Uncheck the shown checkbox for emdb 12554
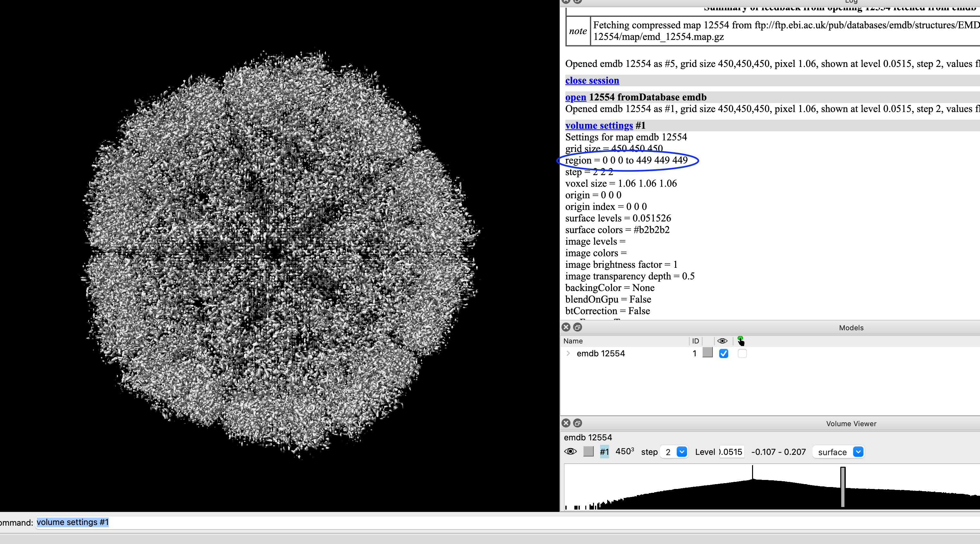980x544 pixels. click(x=724, y=353)
